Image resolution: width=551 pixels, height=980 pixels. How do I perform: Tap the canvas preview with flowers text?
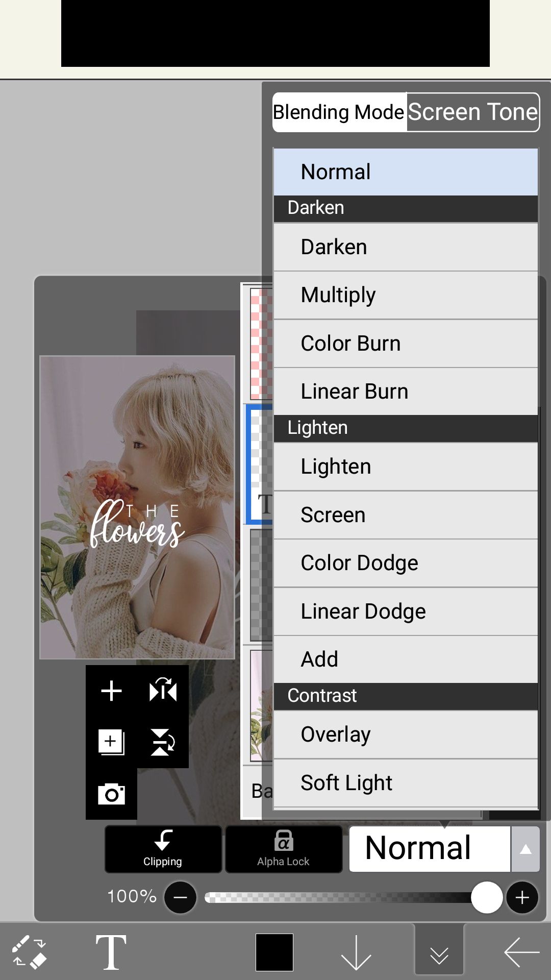coord(137,507)
